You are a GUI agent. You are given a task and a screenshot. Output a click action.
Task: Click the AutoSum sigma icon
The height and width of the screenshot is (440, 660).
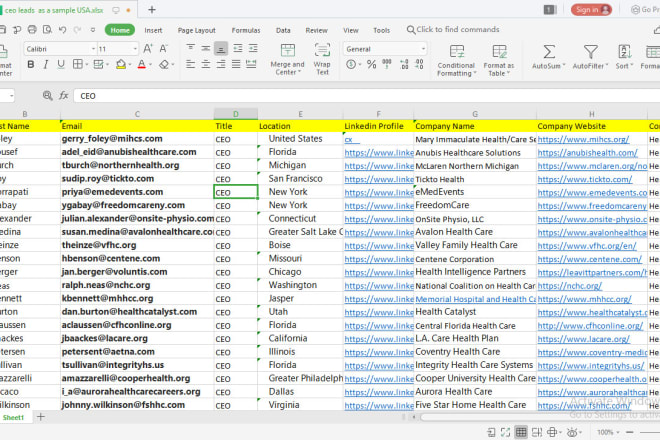pyautogui.click(x=549, y=52)
